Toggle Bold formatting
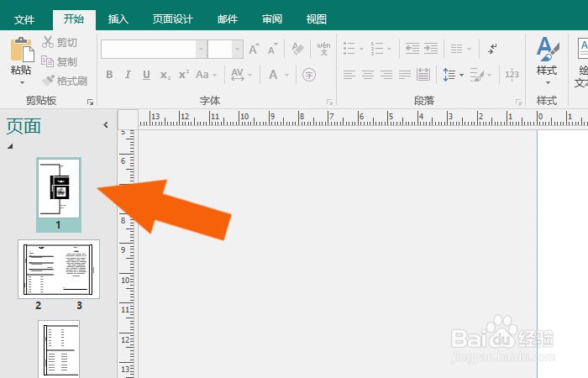Viewport: 588px width, 378px height. point(109,75)
